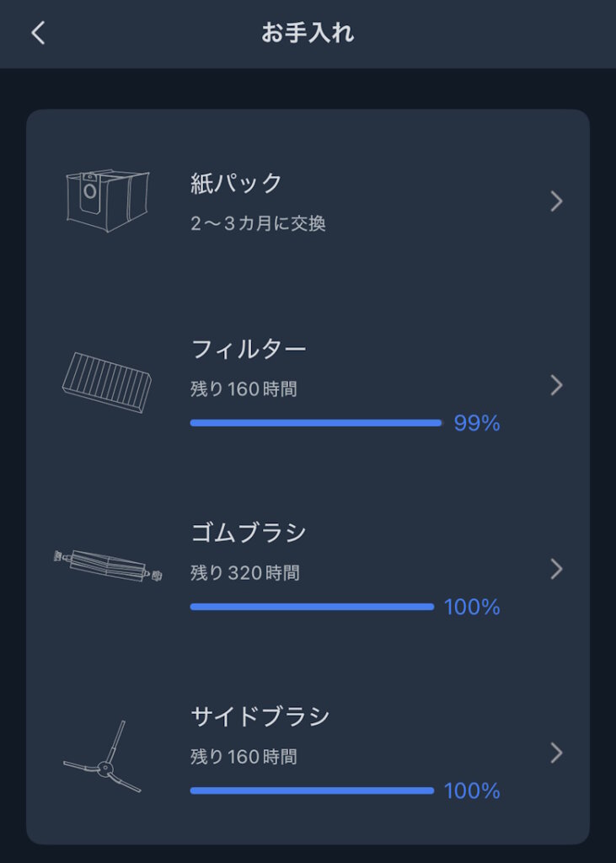Tap the filter (フィルター) illustration icon
Screen dimensions: 616x863
(107, 383)
